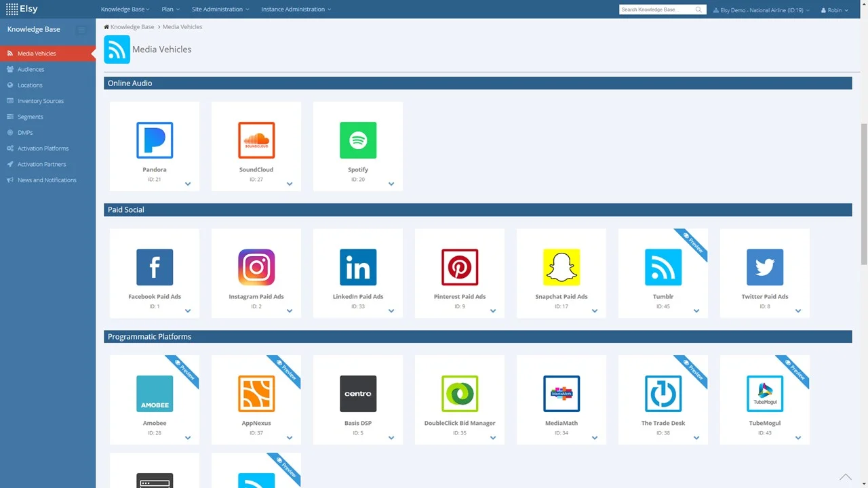Click the Media Vehicles header feed icon
Viewport: 868px width, 488px height.
[117, 49]
